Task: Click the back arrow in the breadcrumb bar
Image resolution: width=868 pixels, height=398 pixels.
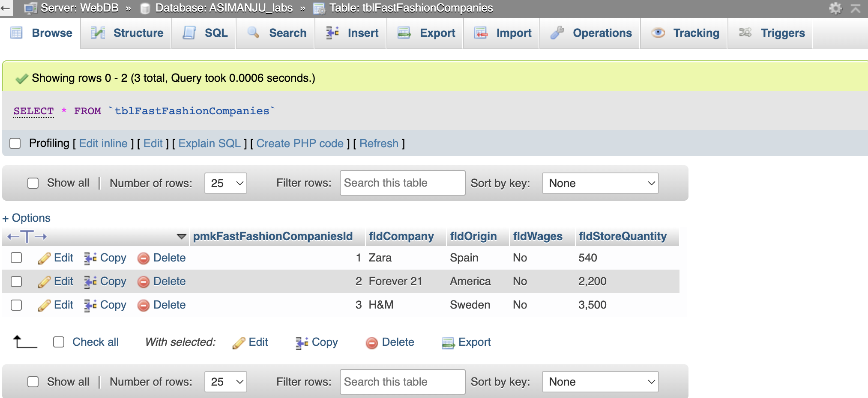Action: [x=5, y=8]
